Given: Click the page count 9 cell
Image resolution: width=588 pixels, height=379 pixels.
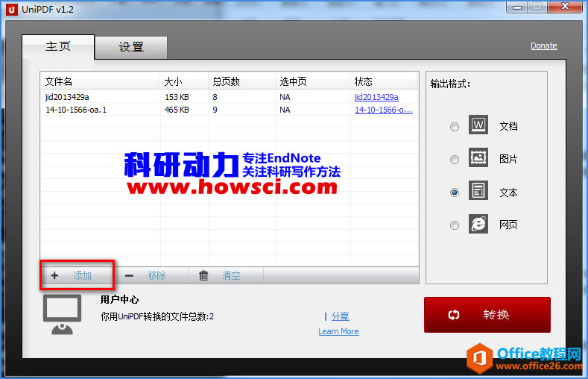Looking at the screenshot, I should [215, 110].
